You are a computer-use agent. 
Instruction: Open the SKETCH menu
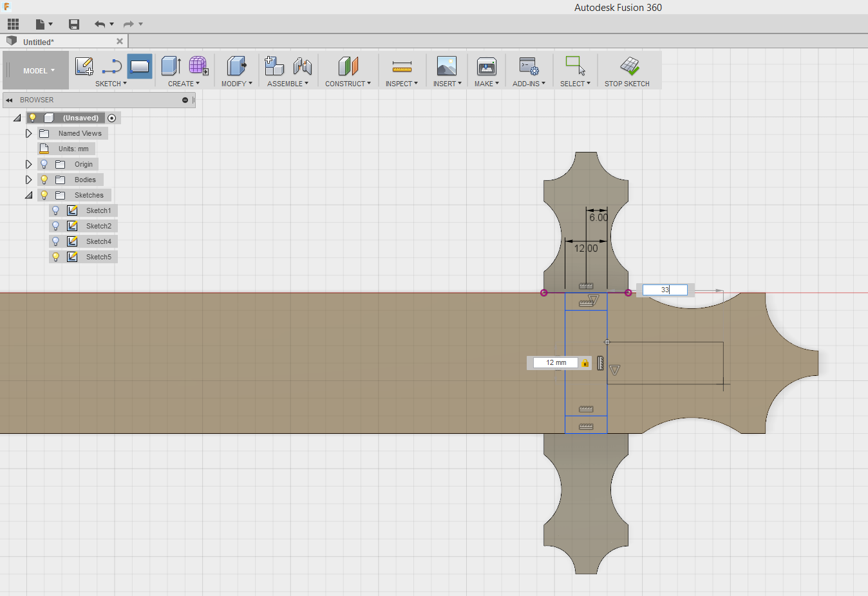111,84
